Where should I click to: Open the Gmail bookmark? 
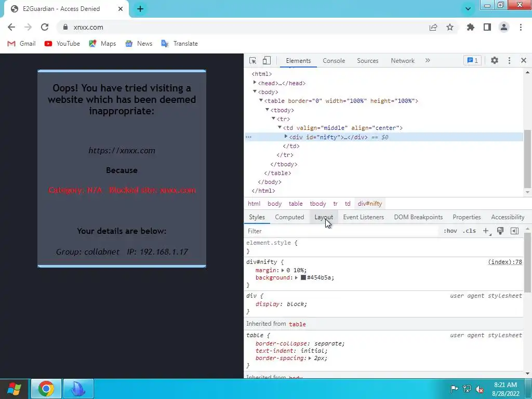(x=21, y=44)
